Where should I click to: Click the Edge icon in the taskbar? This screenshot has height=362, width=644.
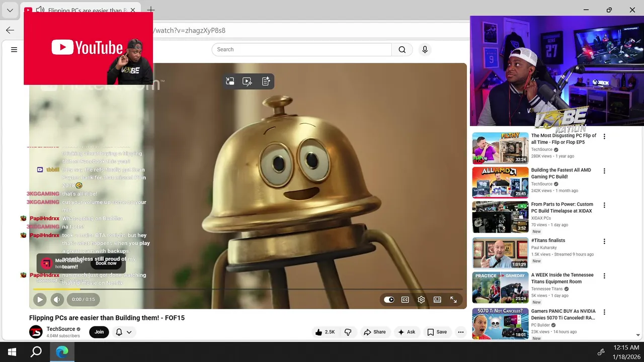pyautogui.click(x=62, y=352)
